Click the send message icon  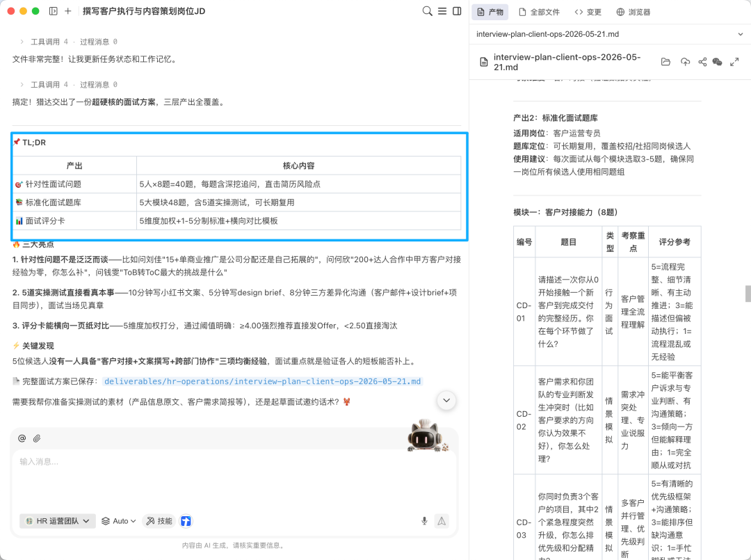click(442, 521)
